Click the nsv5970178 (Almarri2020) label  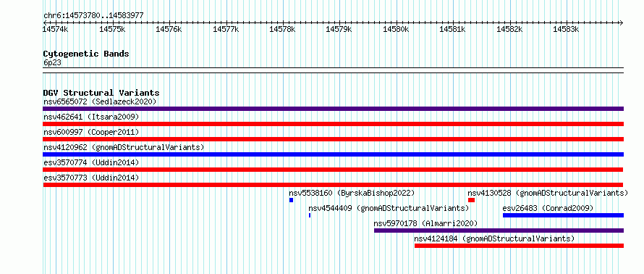[425, 223]
